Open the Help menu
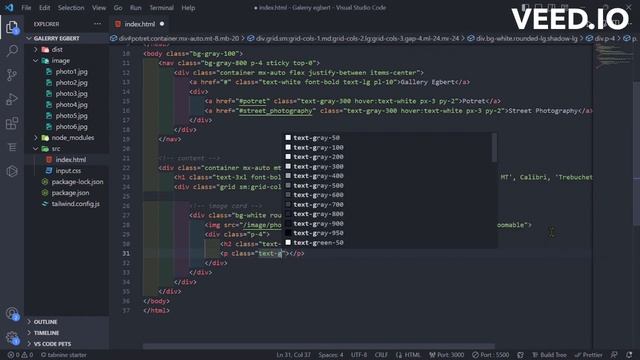The width and height of the screenshot is (640, 360). (x=188, y=8)
